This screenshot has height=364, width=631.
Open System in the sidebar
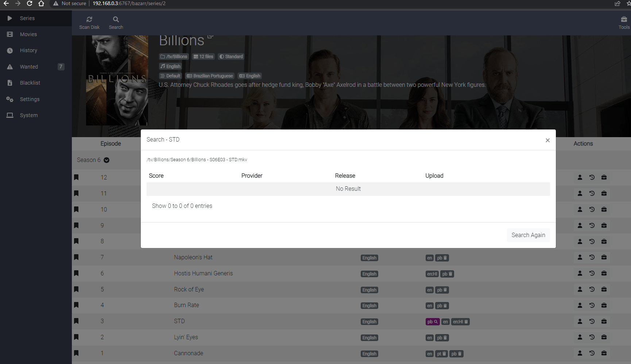click(x=36, y=115)
